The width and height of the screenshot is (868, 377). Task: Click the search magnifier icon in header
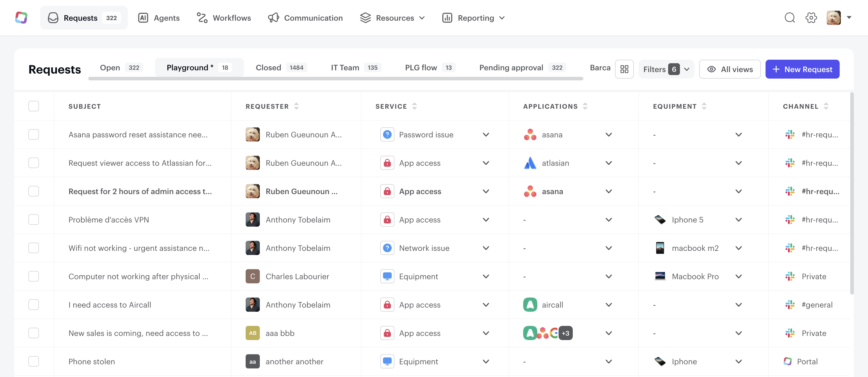[789, 17]
